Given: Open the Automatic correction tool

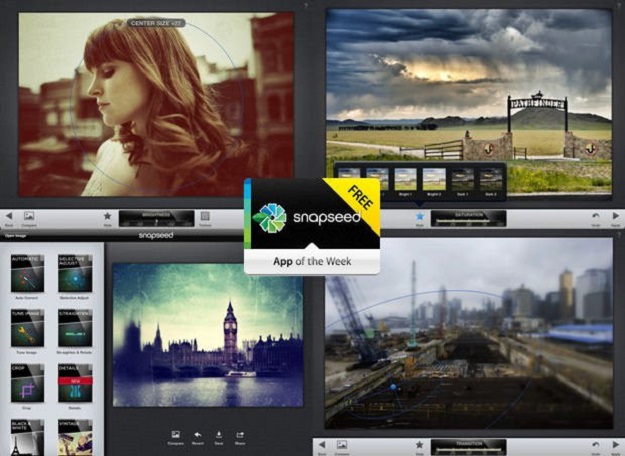Looking at the screenshot, I should pyautogui.click(x=27, y=277).
